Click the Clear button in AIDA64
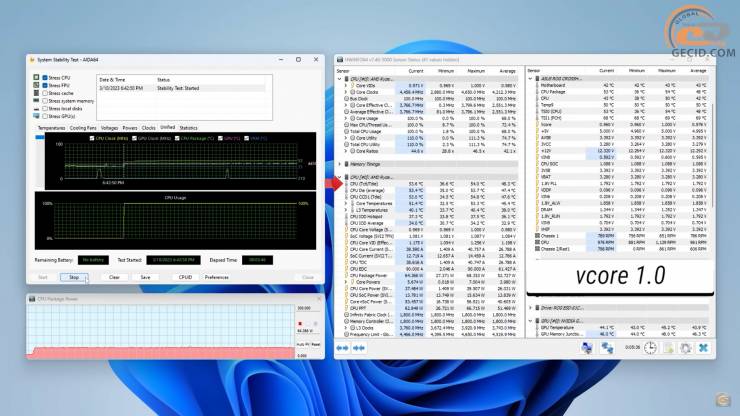The height and width of the screenshot is (416, 740). tap(114, 277)
